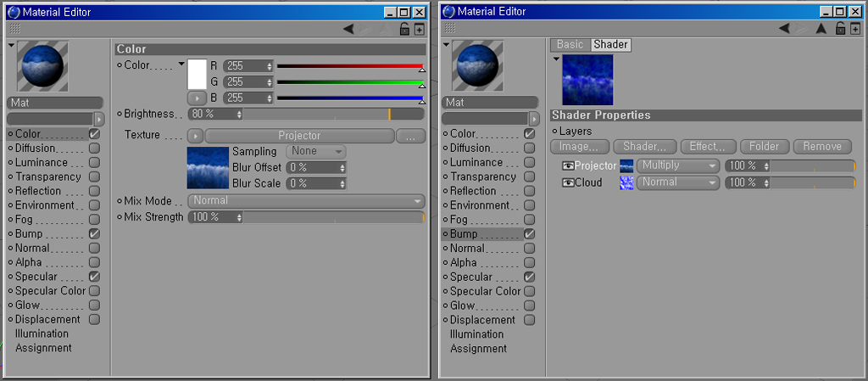Click the texture arrow button beside Projector
The height and width of the screenshot is (381, 868).
[x=196, y=136]
